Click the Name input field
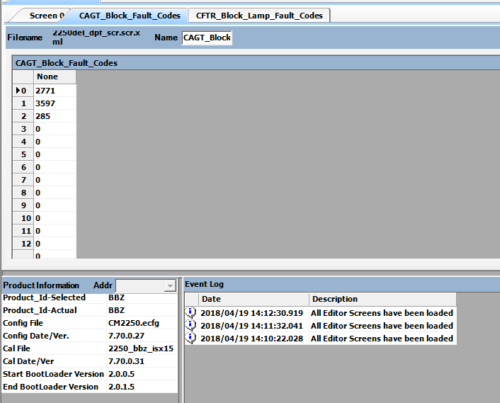Image resolution: width=500 pixels, height=403 pixels. pyautogui.click(x=207, y=38)
